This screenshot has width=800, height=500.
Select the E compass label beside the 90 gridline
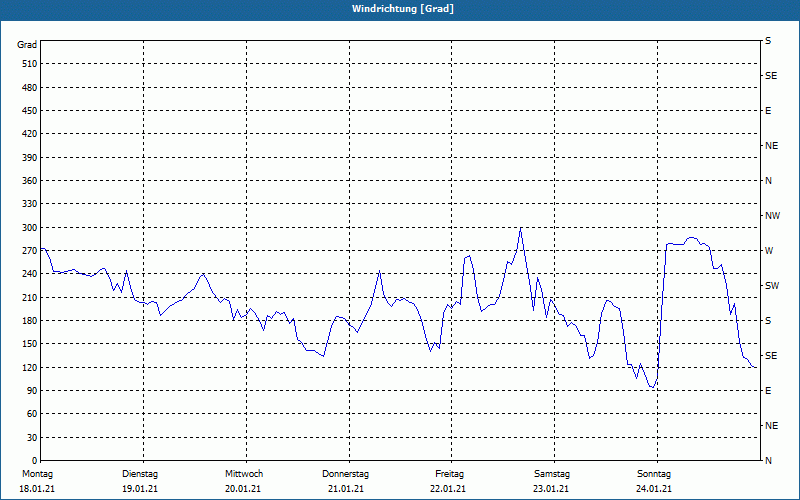point(768,391)
